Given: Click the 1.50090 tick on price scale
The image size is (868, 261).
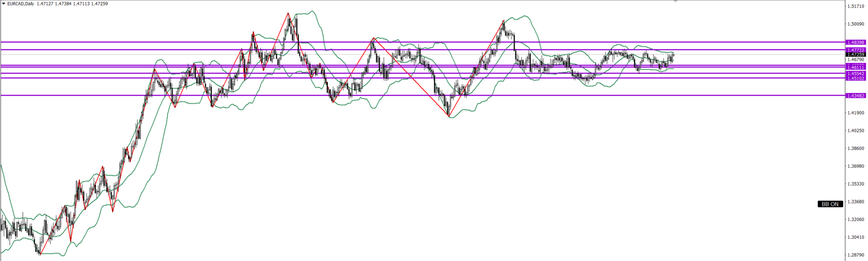Looking at the screenshot, I should point(856,24).
